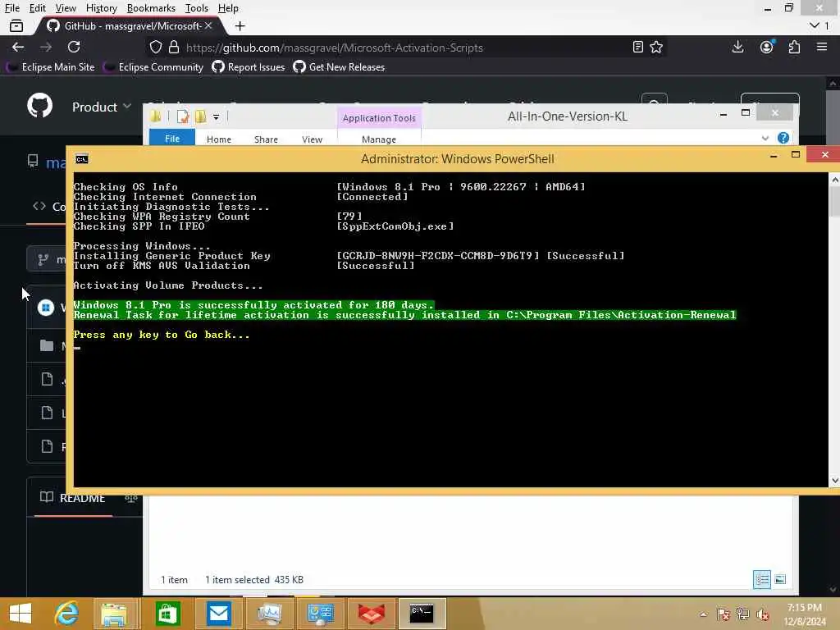Viewport: 840px width, 630px height.
Task: Close the GitHub massgravel tab
Action: click(208, 25)
